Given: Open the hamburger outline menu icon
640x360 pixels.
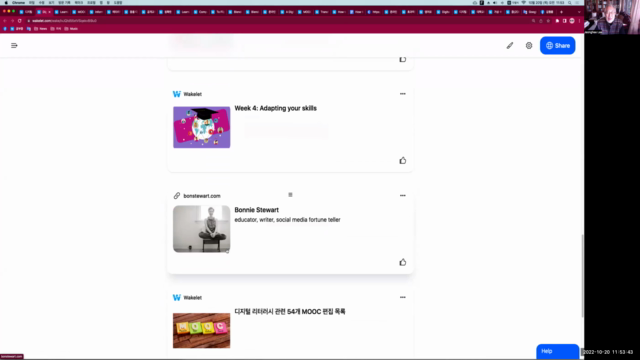Looking at the screenshot, I should tap(14, 45).
